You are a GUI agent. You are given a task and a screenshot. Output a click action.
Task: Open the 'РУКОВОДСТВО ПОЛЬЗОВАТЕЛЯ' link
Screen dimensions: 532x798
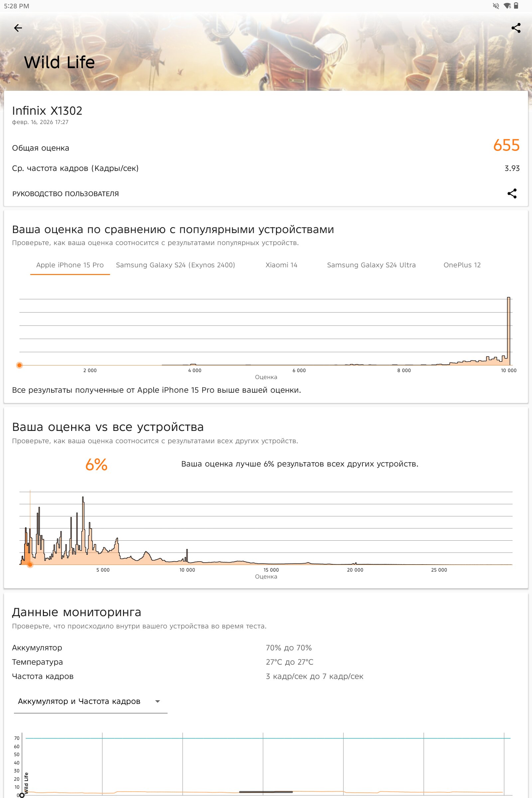pos(66,194)
